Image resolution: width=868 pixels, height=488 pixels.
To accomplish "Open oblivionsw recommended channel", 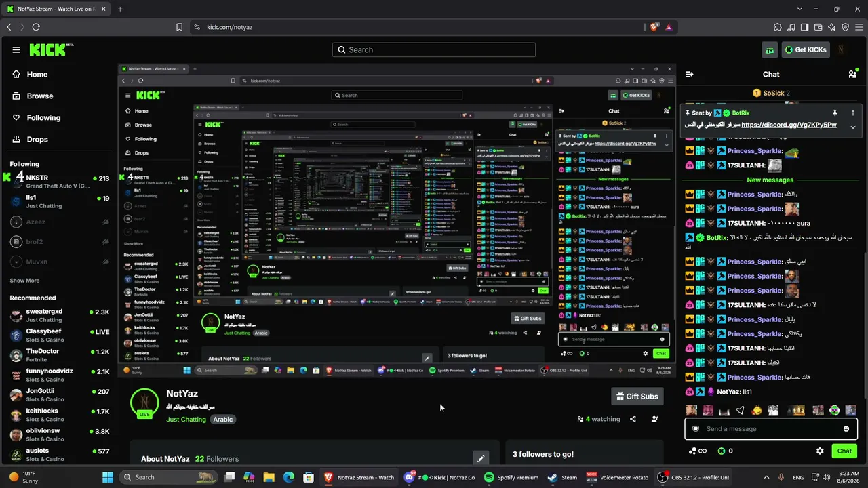I will (x=60, y=434).
